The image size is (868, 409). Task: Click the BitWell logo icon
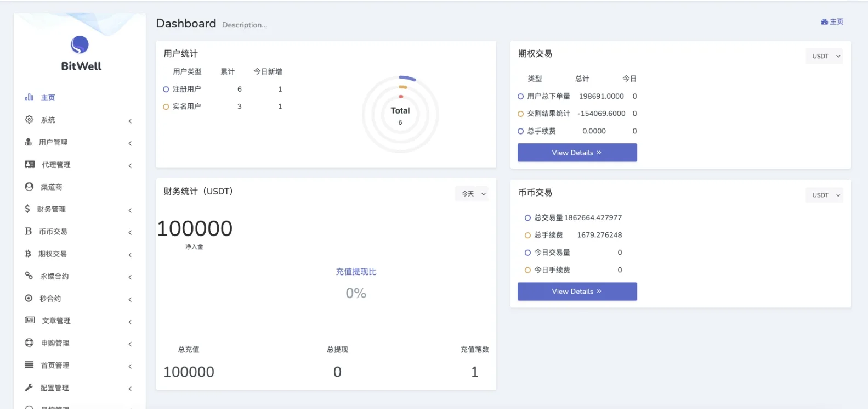tap(80, 44)
